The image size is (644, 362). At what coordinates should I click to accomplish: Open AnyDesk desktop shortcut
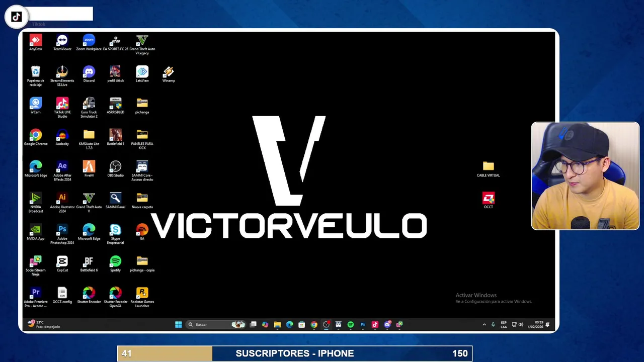click(36, 43)
